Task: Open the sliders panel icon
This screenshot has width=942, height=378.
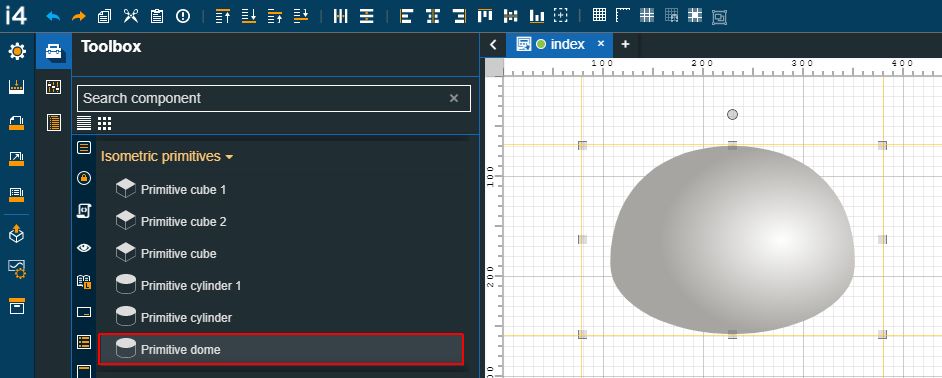Action: [53, 87]
